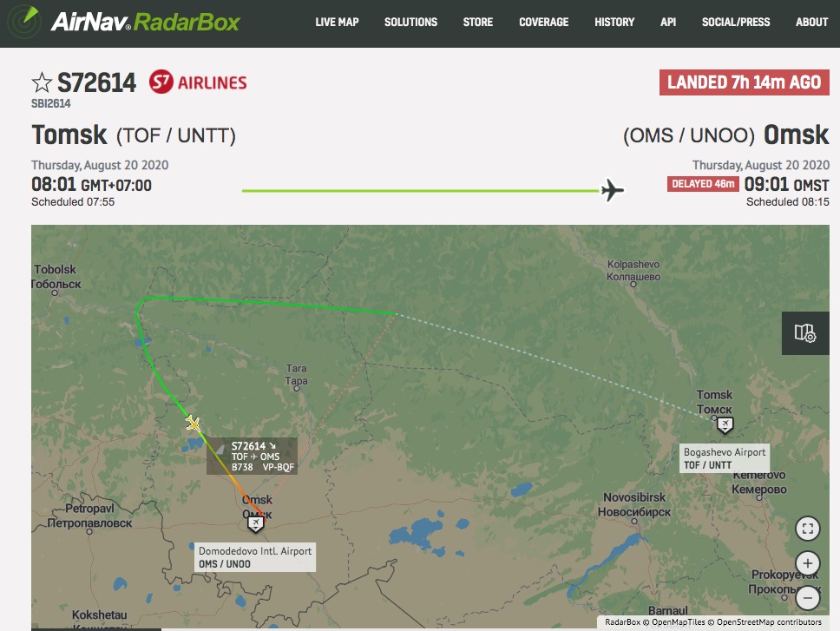840x631 pixels.
Task: Open the ABOUT menu
Action: coord(811,22)
